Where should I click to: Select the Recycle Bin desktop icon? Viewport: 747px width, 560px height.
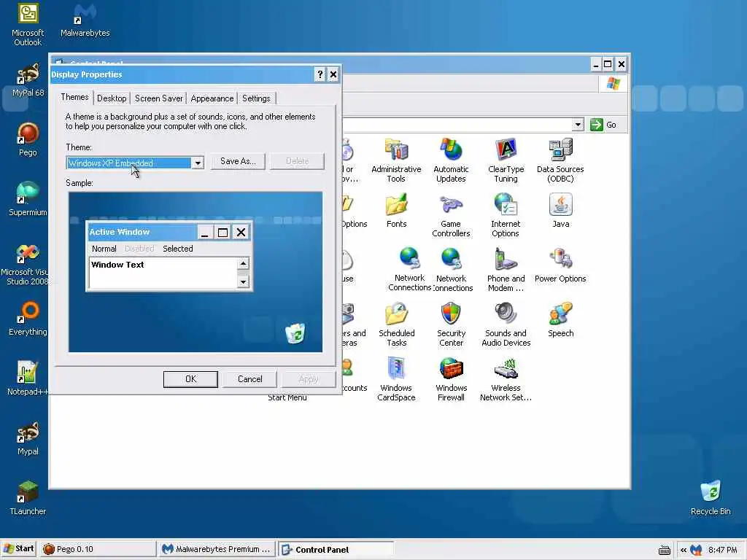pyautogui.click(x=711, y=498)
